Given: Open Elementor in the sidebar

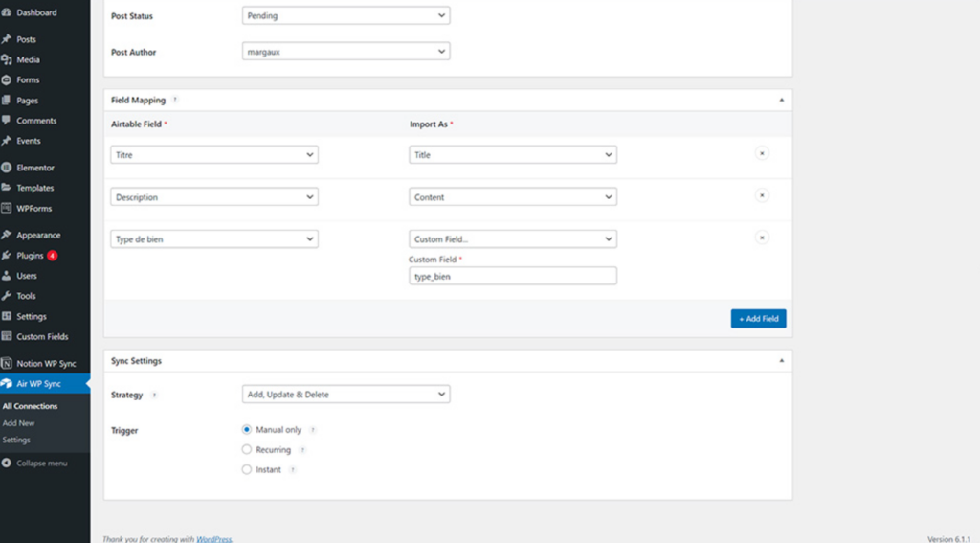Looking at the screenshot, I should [x=35, y=168].
